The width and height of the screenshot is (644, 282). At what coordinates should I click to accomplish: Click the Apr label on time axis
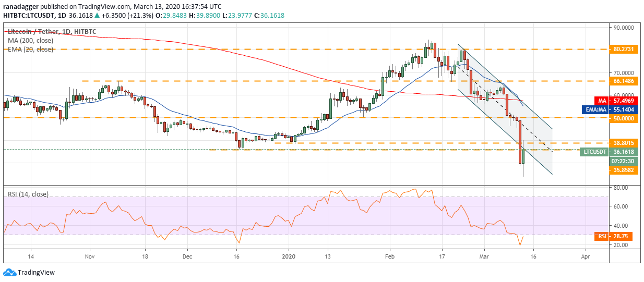tap(585, 256)
